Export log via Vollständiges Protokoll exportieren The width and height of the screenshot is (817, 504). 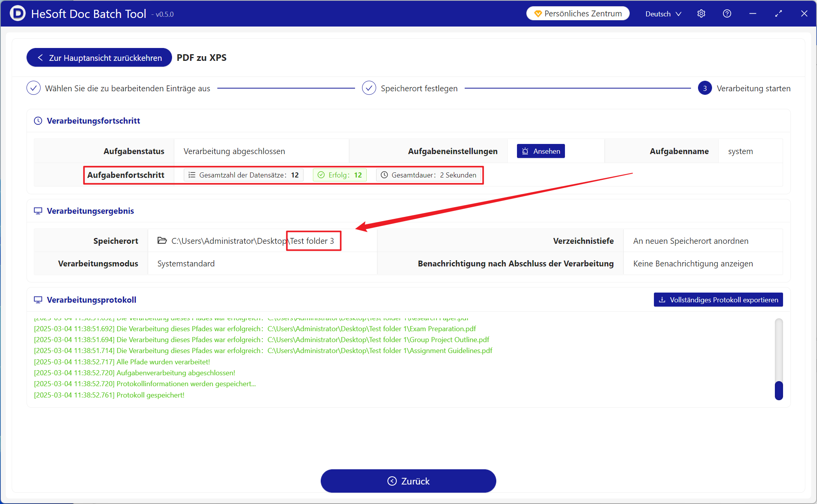718,300
